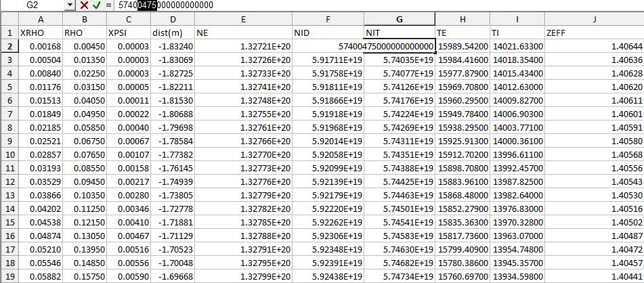Select column A header

point(40,19)
